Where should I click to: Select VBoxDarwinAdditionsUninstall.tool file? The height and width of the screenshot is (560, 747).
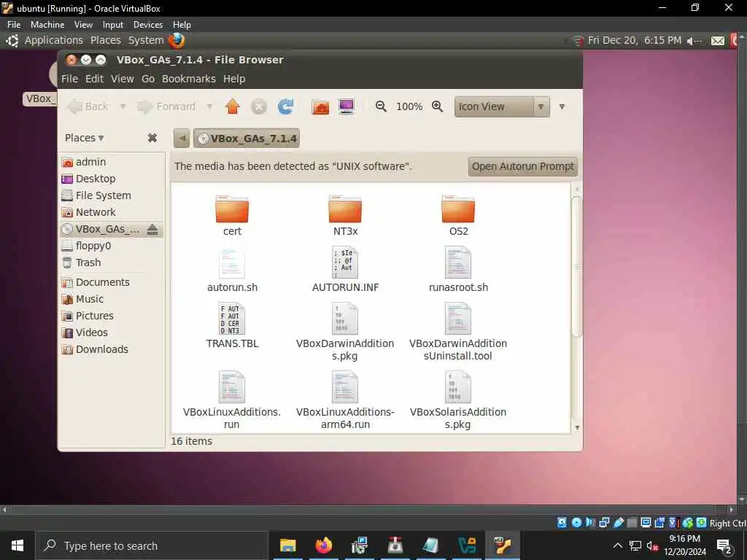coord(458,332)
